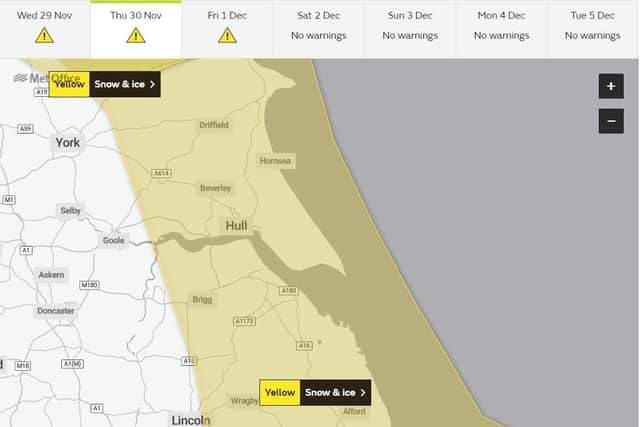Screen dimensions: 640x427
Task: Click the Askern town label
Action: (51, 275)
